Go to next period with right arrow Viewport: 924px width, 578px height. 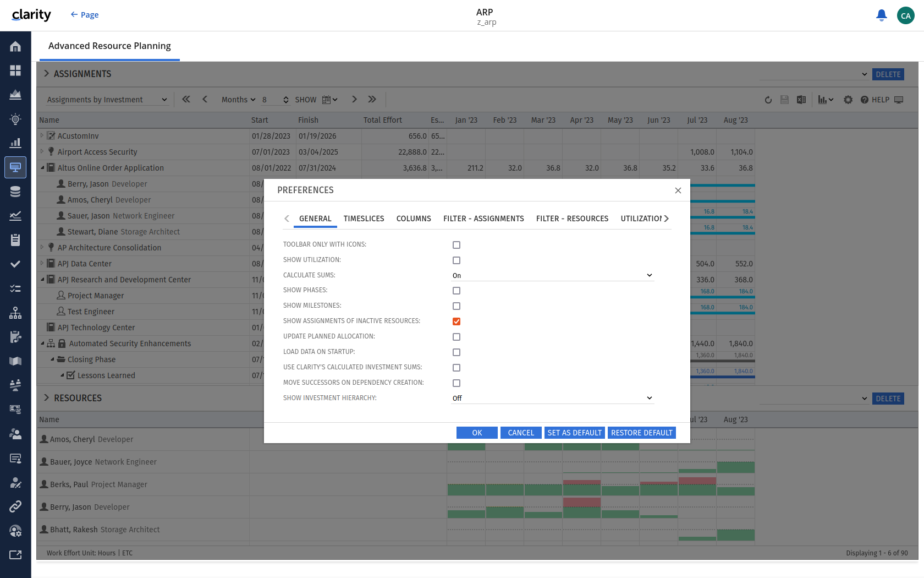click(354, 99)
